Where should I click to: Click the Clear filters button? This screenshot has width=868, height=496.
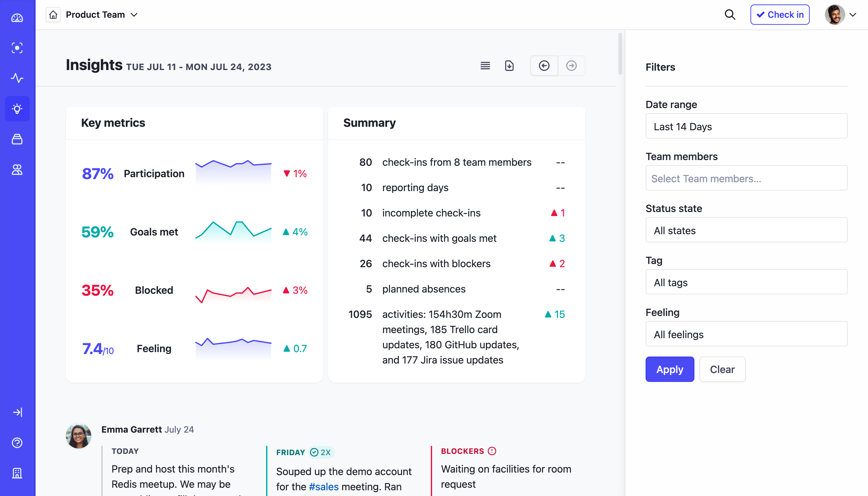(722, 369)
